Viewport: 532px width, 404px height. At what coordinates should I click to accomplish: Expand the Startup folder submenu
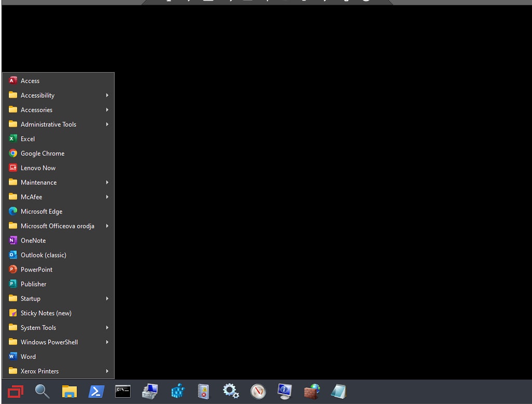58,299
